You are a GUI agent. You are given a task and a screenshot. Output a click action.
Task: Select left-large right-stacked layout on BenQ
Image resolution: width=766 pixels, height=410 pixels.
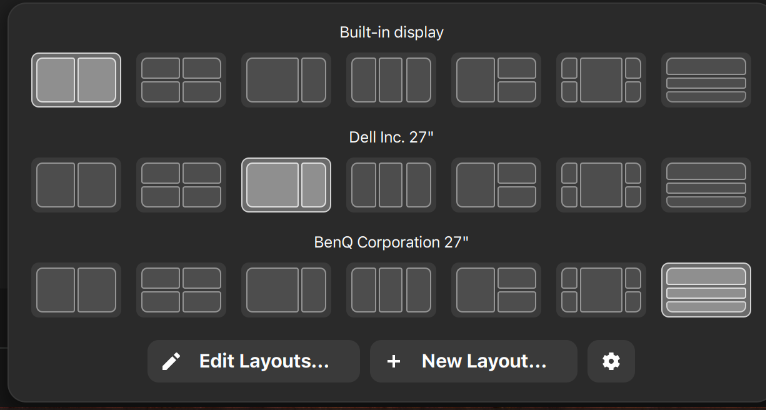click(496, 290)
